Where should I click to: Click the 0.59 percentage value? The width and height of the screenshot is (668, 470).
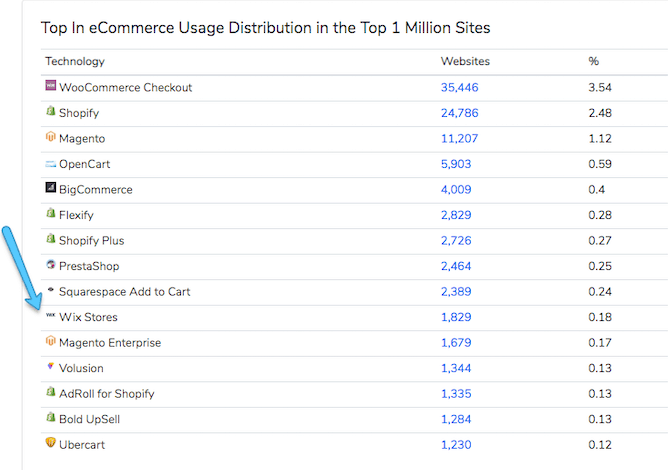coord(600,164)
